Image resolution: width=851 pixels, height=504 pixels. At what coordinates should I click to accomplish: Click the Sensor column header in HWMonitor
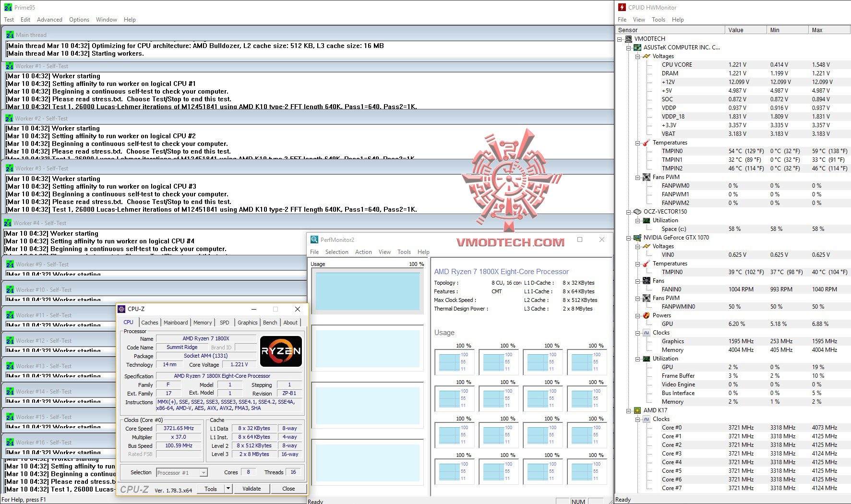[670, 30]
